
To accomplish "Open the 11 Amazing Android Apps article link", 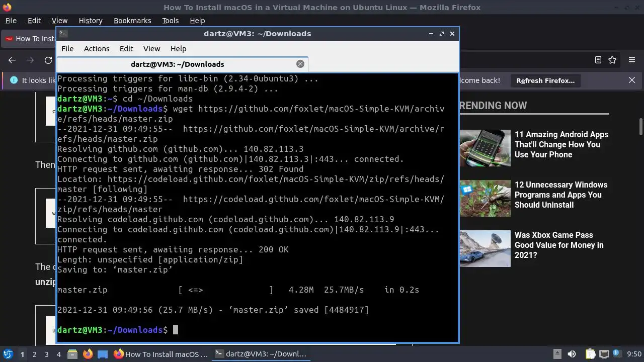I will (561, 144).
